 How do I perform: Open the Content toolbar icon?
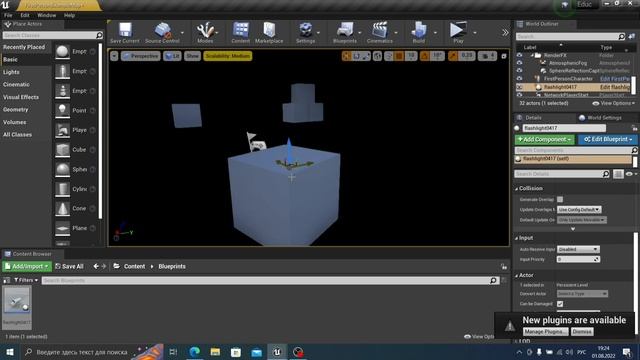[240, 29]
